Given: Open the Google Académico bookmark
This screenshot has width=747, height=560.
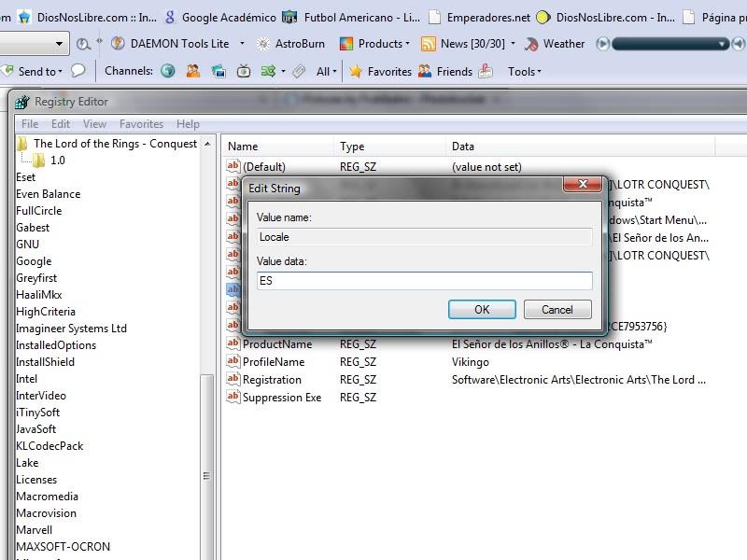Looking at the screenshot, I should tap(220, 18).
